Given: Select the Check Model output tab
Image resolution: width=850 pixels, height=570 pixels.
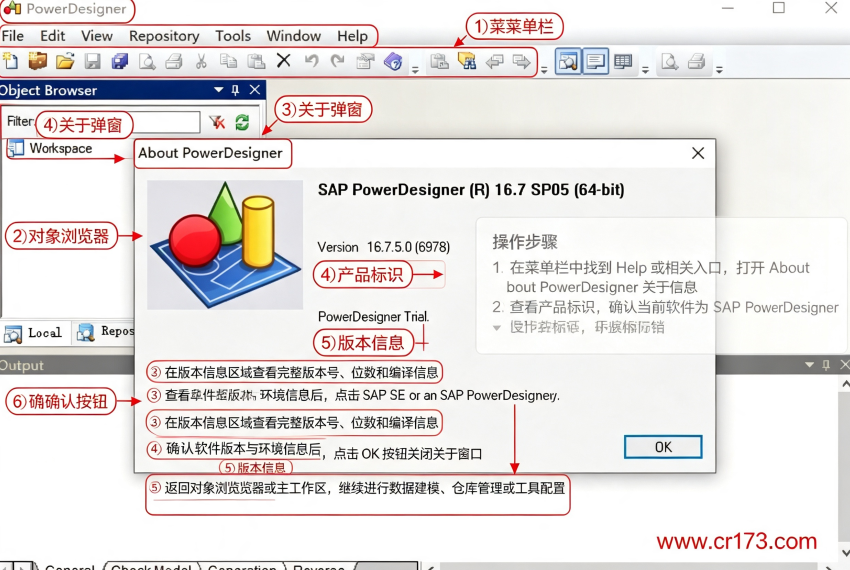Looking at the screenshot, I should (151, 566).
